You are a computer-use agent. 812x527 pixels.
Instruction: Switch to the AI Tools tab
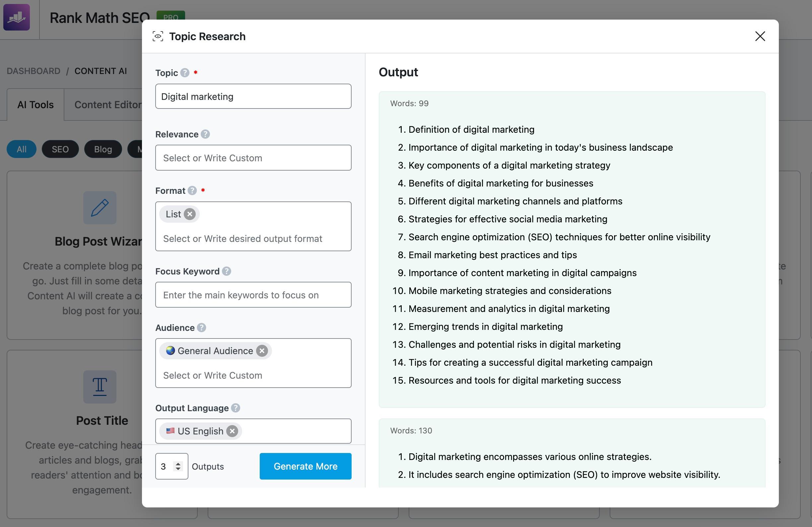[x=35, y=105]
